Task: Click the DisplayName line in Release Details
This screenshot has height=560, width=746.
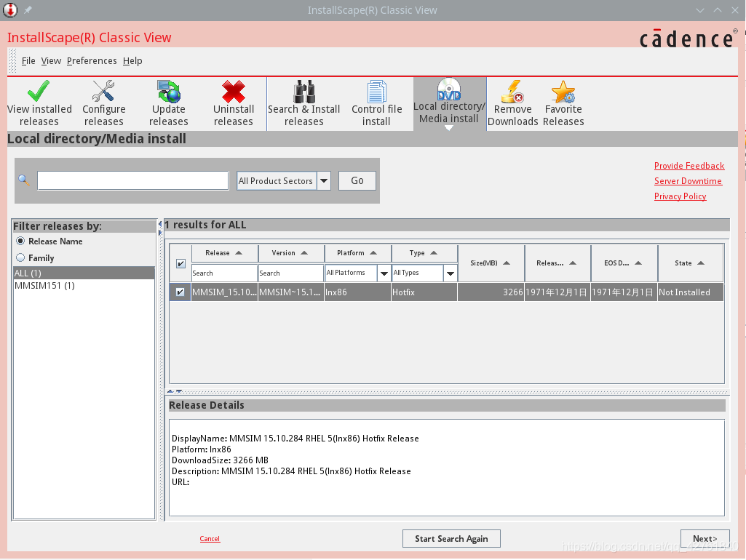Action: click(295, 439)
